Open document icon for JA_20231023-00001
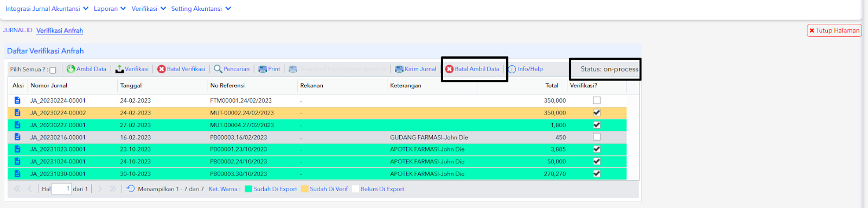Screen dimensions: 868x208 [17, 149]
